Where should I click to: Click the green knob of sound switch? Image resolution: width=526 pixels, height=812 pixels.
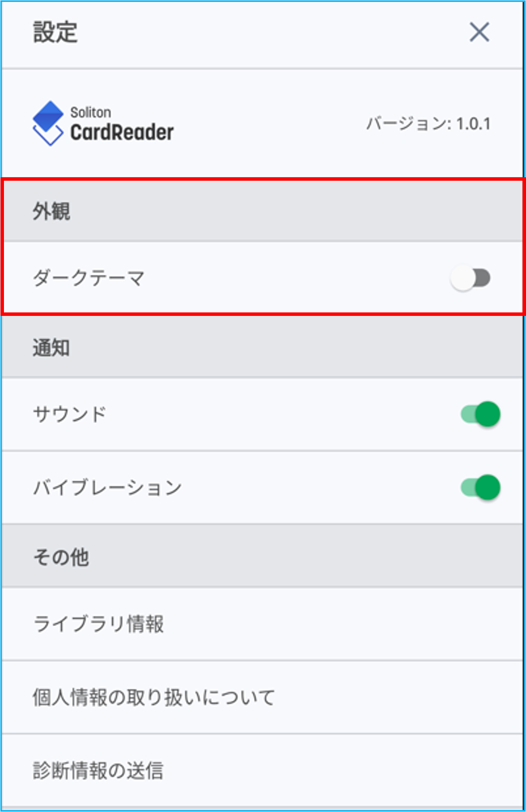[488, 414]
